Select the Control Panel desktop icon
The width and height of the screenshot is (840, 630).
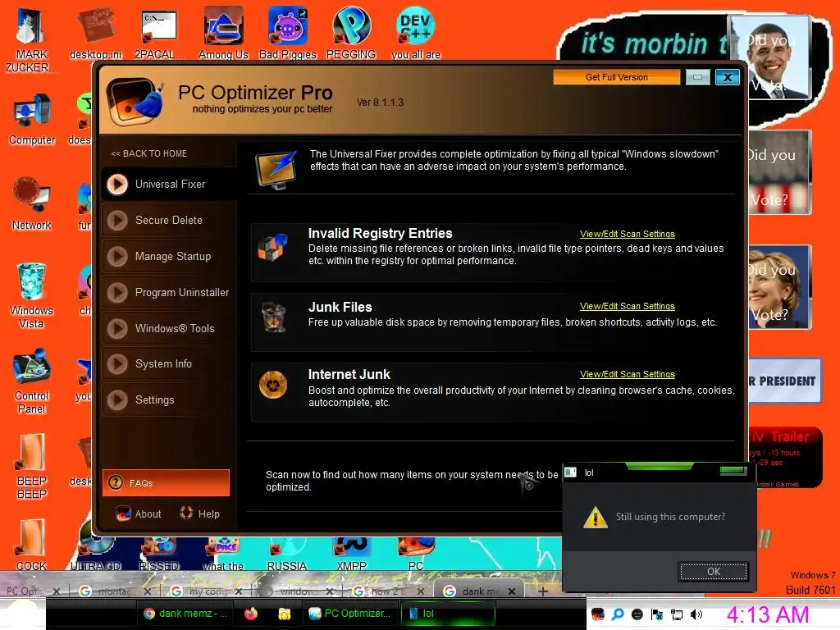pyautogui.click(x=32, y=381)
